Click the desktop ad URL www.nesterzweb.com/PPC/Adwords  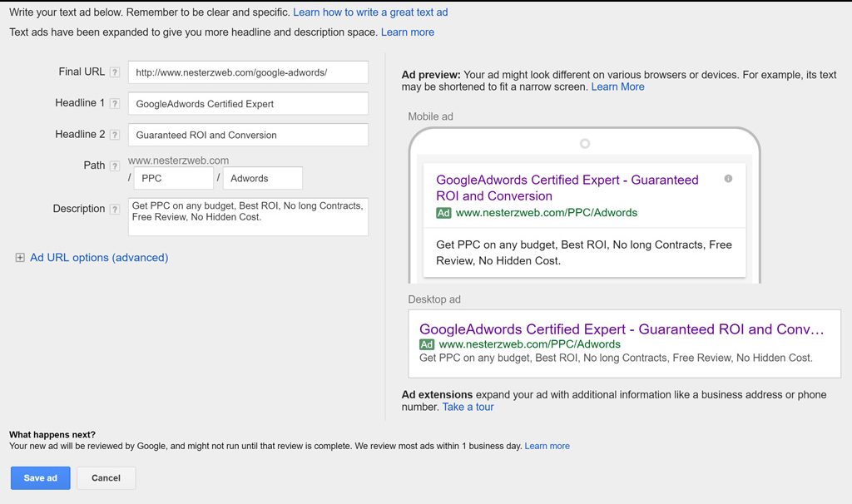[530, 344]
